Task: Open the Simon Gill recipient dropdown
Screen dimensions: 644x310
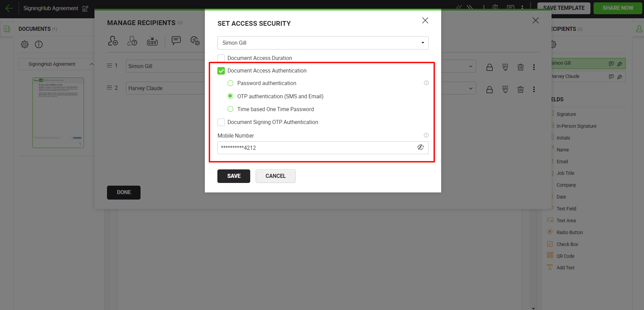Action: point(323,43)
